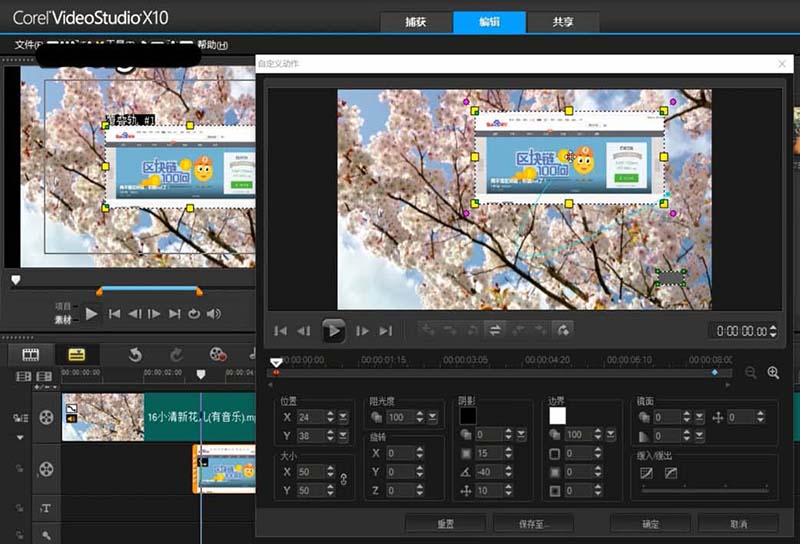This screenshot has width=800, height=544.
Task: Switch to the 捕获 tab
Action: [414, 22]
